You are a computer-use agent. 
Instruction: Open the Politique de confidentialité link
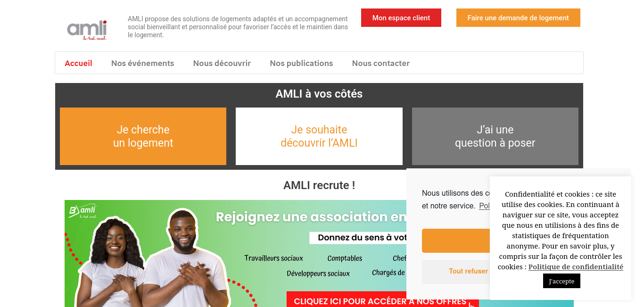coord(576,267)
